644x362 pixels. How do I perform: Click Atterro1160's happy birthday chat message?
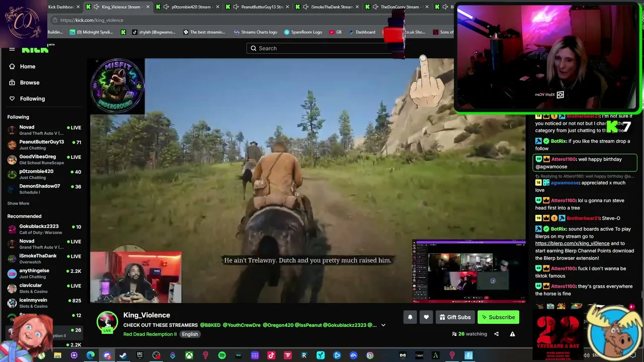585,163
